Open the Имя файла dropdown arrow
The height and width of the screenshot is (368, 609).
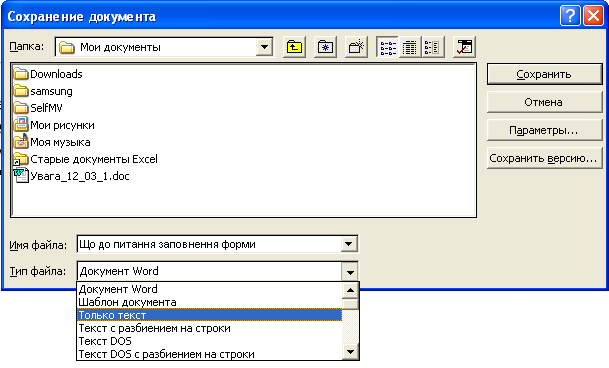[x=349, y=244]
